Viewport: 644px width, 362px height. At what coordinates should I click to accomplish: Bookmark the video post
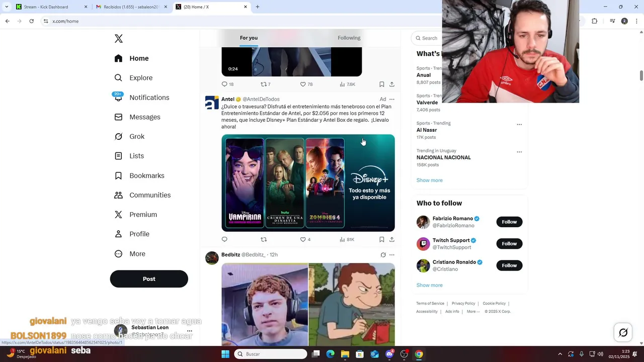tap(382, 84)
